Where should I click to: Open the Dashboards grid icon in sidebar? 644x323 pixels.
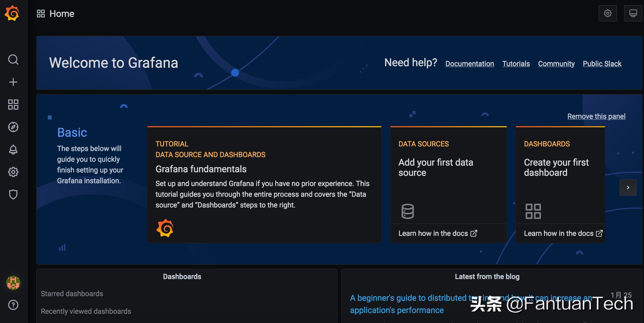13,105
